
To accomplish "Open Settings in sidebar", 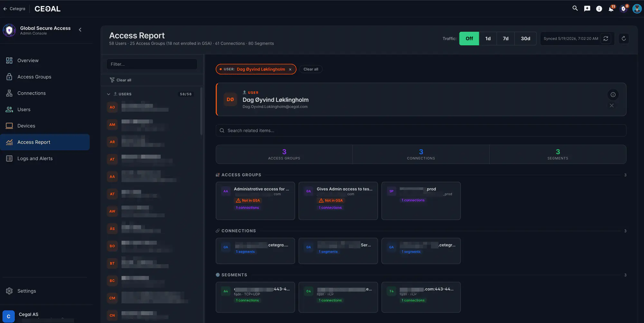I will [45, 291].
